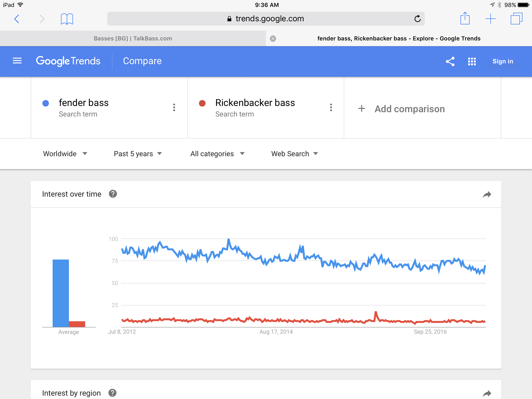Click the Interest over time heading
This screenshot has height=399, width=532.
point(72,194)
